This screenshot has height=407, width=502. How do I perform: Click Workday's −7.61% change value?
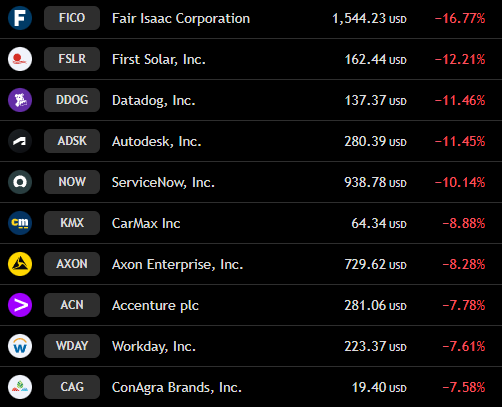[464, 346]
